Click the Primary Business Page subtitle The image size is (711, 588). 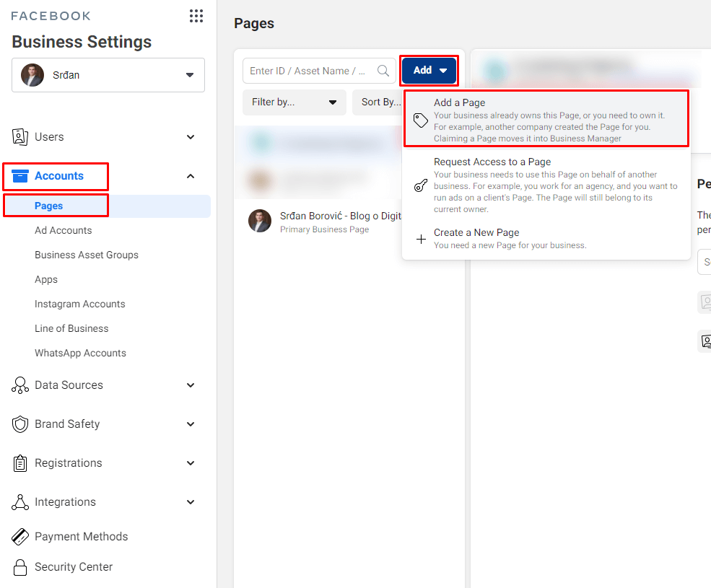324,229
